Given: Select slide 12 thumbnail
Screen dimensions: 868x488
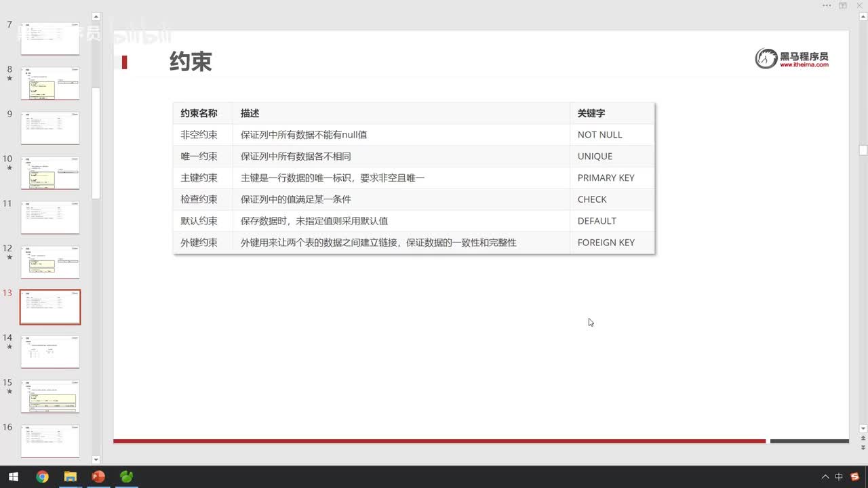Looking at the screenshot, I should tap(50, 262).
